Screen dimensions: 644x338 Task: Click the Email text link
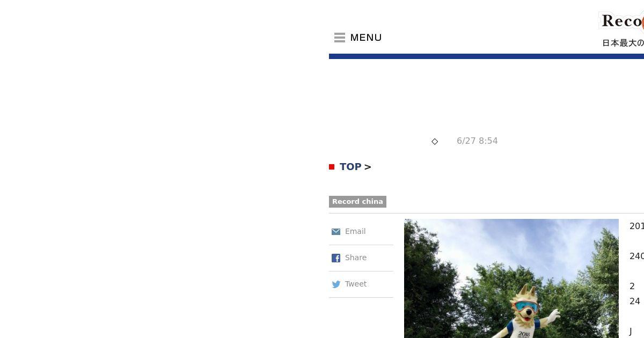355,231
